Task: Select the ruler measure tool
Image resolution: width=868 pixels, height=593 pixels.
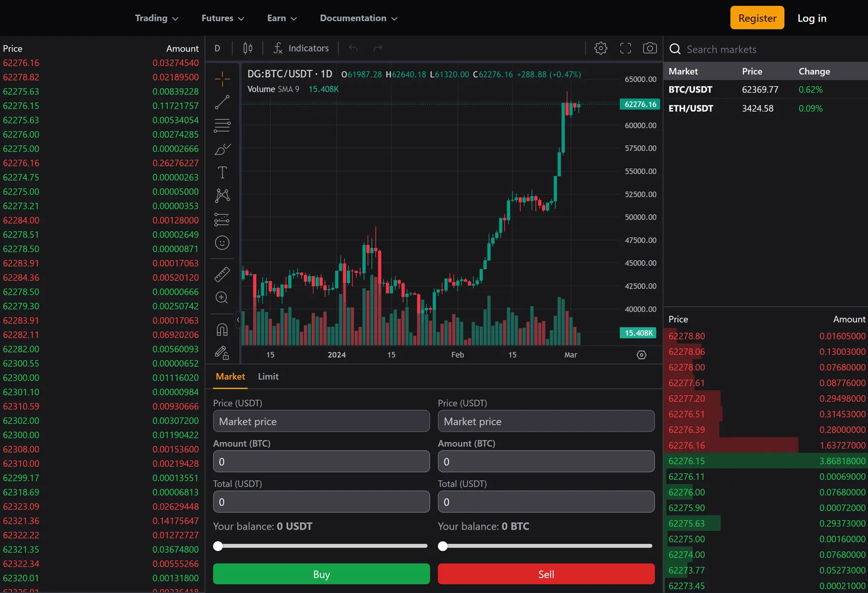Action: [222, 274]
